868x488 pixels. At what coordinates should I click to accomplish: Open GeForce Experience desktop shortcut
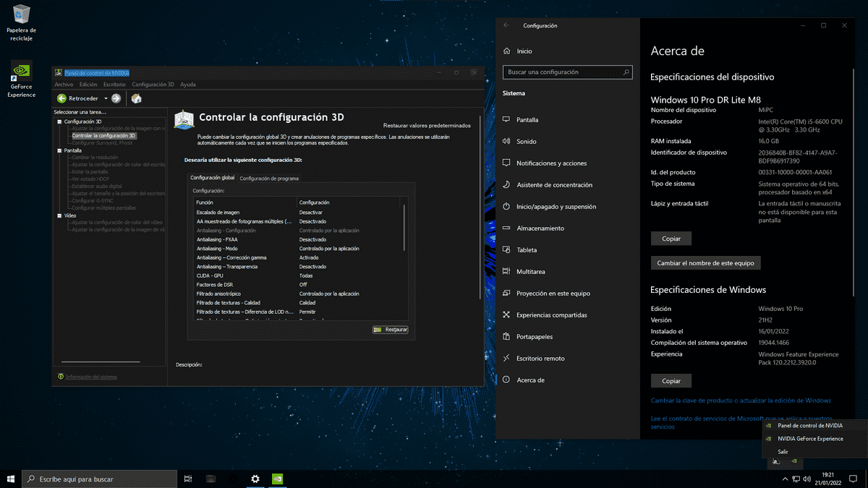coord(22,79)
